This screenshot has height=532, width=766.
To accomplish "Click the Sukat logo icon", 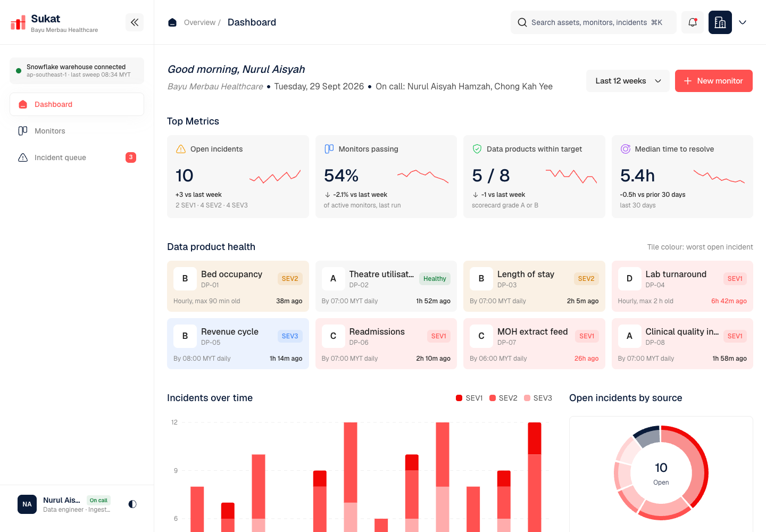I will point(18,22).
